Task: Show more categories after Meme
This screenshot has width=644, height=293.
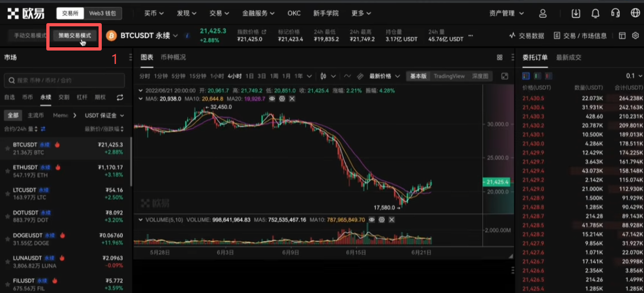Action: tap(75, 116)
